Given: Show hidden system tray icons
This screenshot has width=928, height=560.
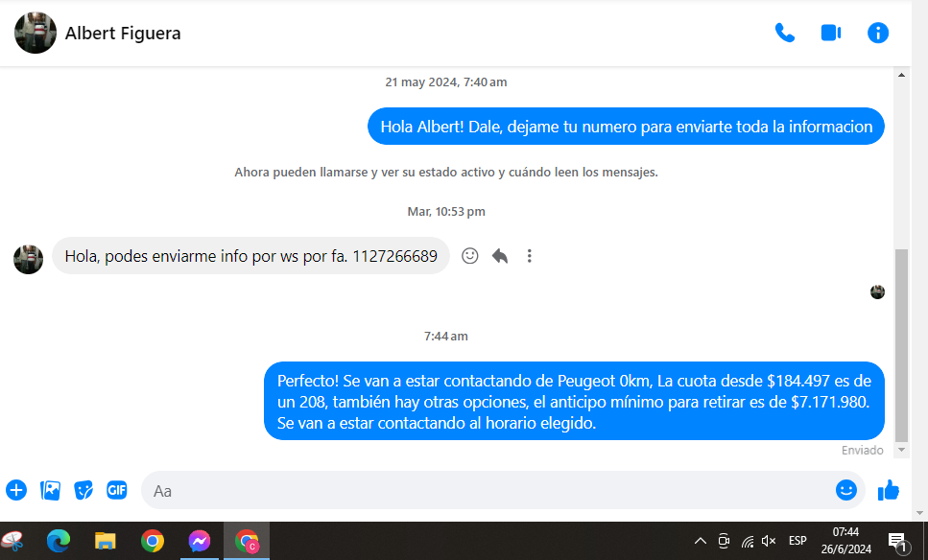Looking at the screenshot, I should 701,541.
